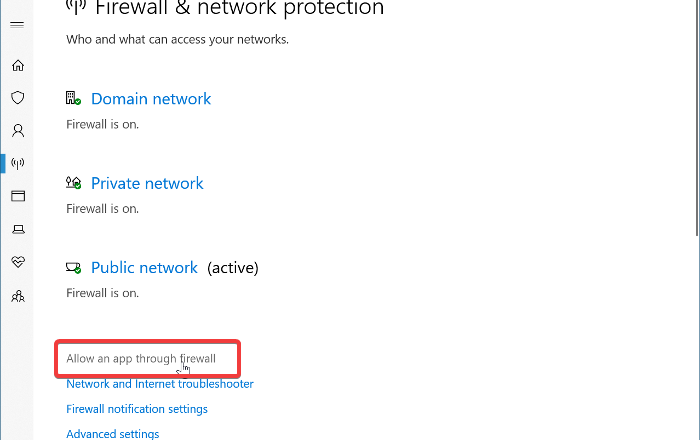Open Virus & threat protection shield icon
The height and width of the screenshot is (440, 700).
(17, 98)
